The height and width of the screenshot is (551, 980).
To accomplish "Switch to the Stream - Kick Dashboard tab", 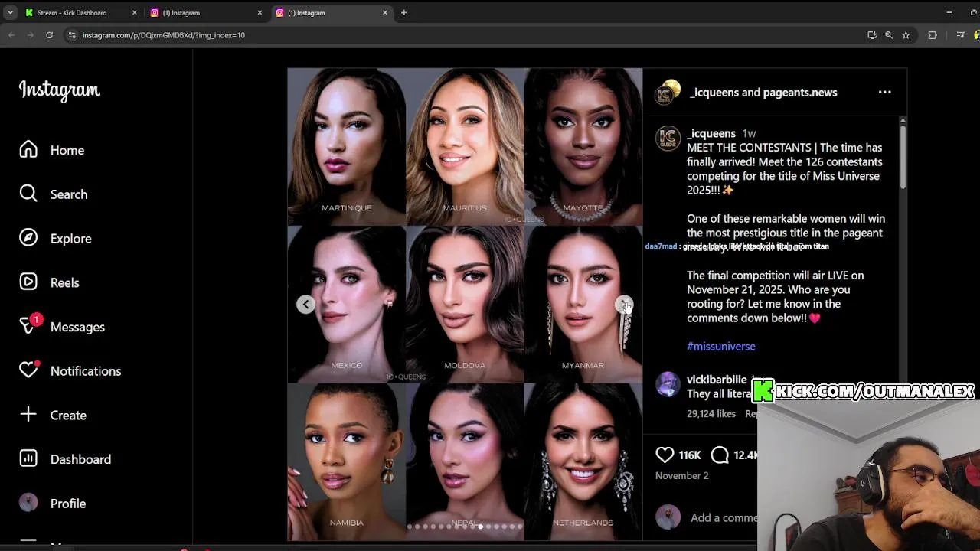I will (81, 12).
